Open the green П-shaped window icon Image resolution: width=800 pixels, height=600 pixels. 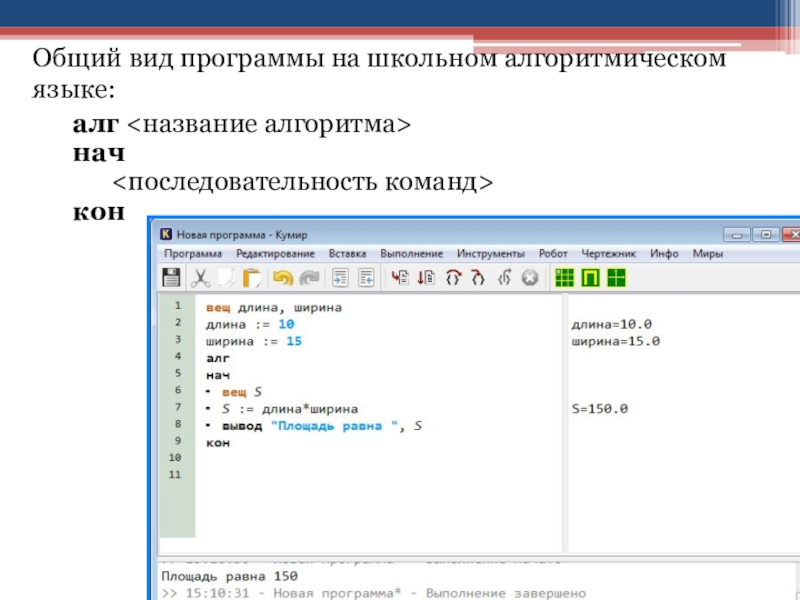click(x=590, y=278)
